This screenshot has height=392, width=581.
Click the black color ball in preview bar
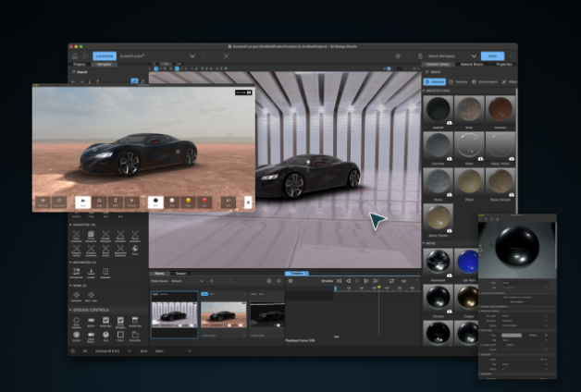[x=157, y=200]
